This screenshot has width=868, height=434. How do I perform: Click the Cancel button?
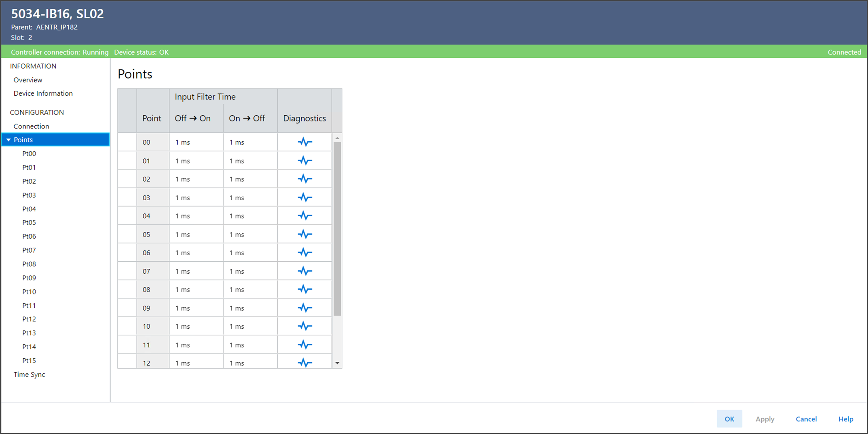806,419
